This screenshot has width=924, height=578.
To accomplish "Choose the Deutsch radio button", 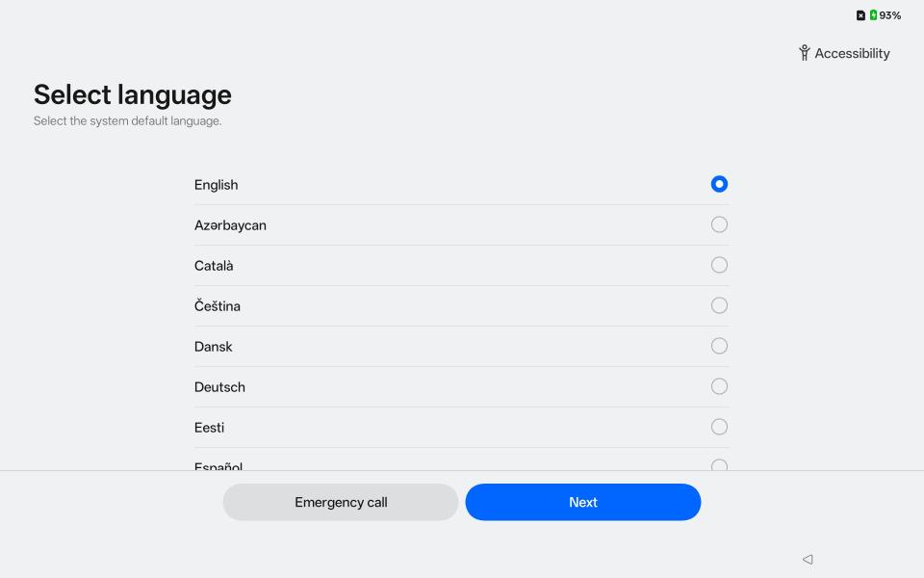I will [719, 386].
